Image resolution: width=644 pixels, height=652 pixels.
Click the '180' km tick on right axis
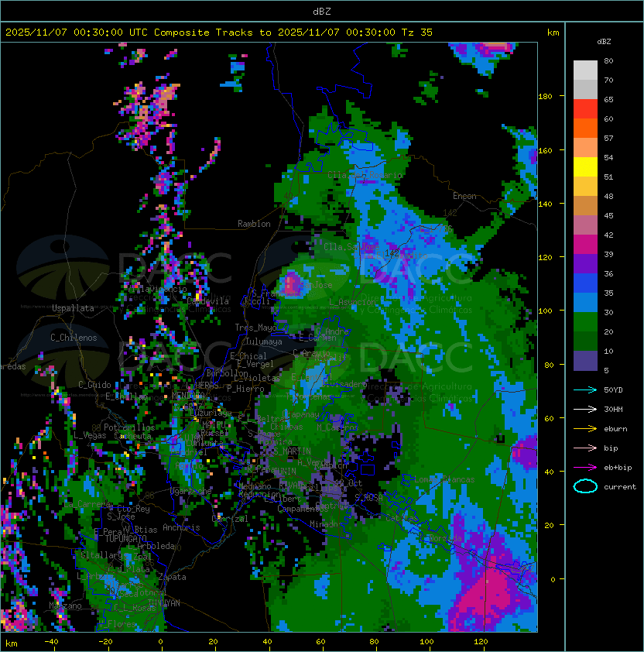545,97
